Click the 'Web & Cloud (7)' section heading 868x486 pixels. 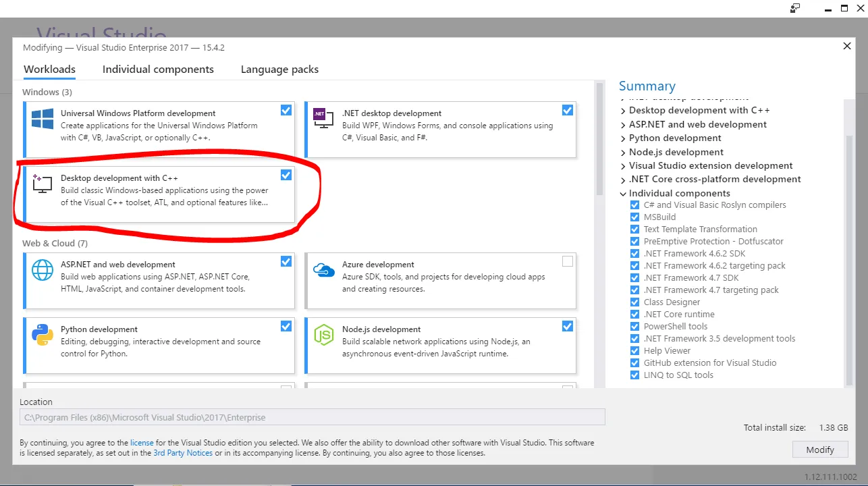click(55, 243)
